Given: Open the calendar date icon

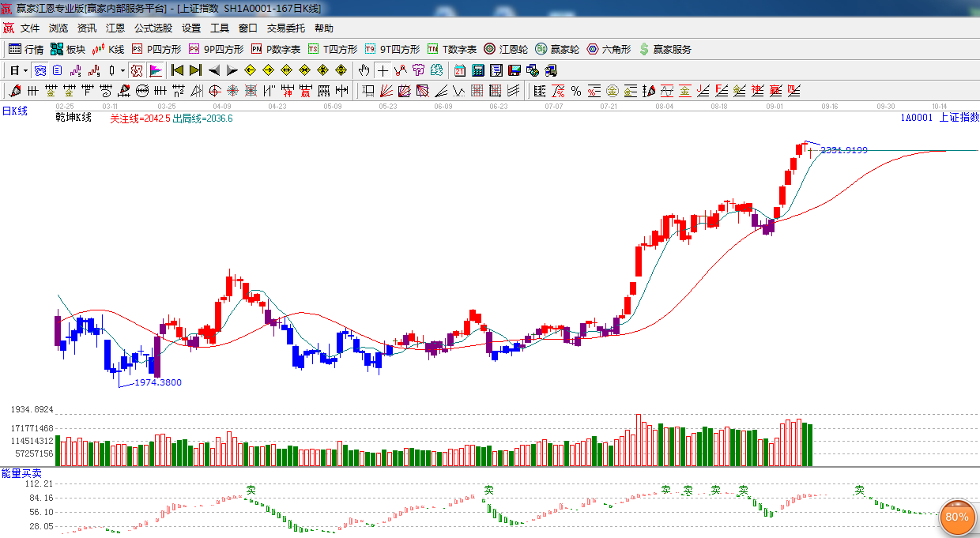Looking at the screenshot, I should coord(460,70).
